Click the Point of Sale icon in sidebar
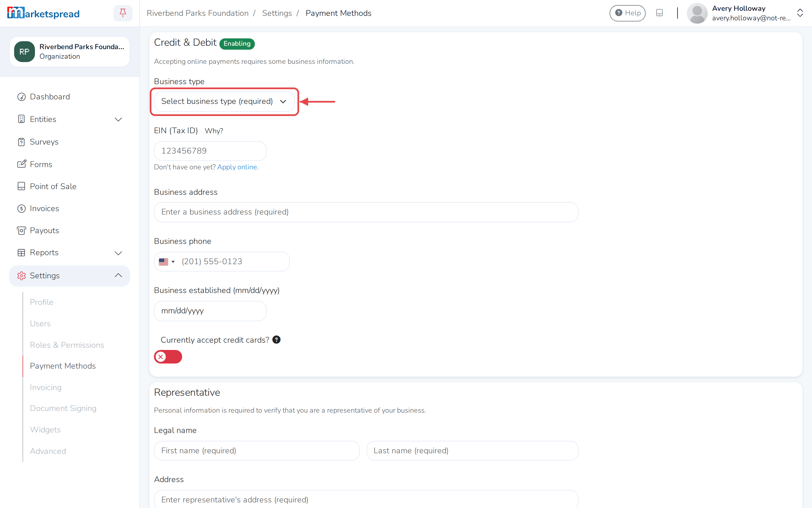The image size is (812, 508). click(21, 186)
